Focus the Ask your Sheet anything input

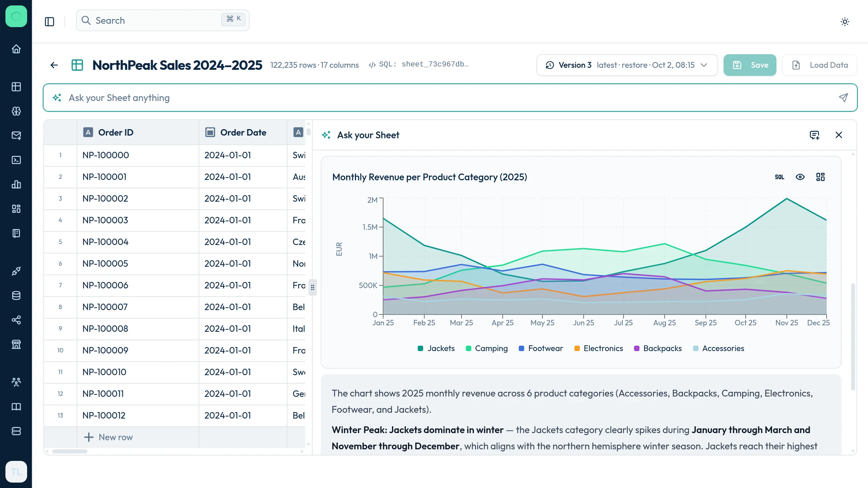tap(450, 98)
